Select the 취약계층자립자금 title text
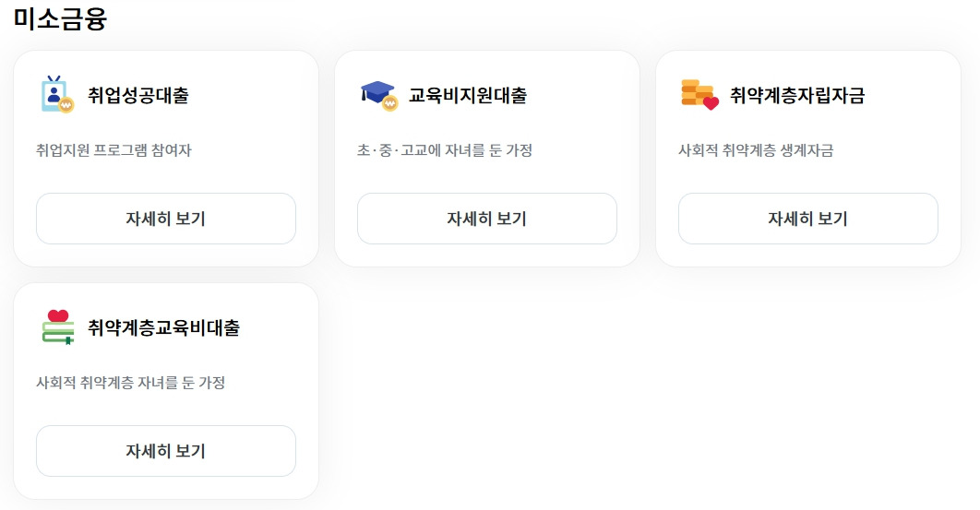The image size is (980, 510). click(x=797, y=95)
